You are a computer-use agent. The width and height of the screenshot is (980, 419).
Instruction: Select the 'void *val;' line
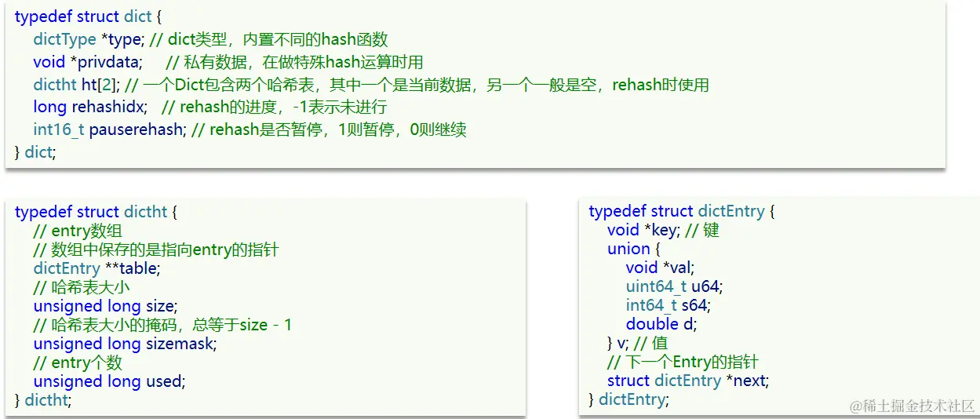[x=661, y=268]
